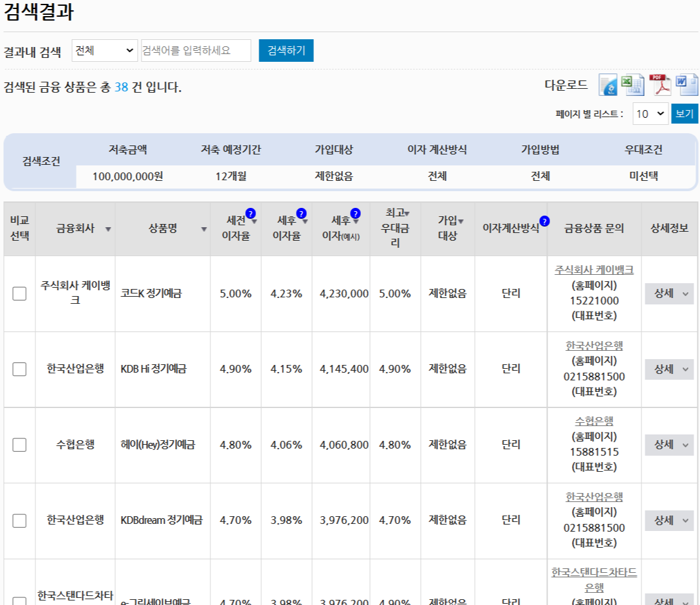The width and height of the screenshot is (700, 605).
Task: Expand 상세 details for 헤이(Hey)정기예금
Action: (669, 445)
